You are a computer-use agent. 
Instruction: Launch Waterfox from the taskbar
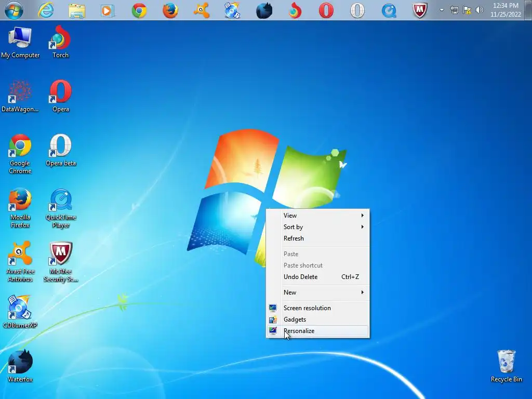pos(264,10)
